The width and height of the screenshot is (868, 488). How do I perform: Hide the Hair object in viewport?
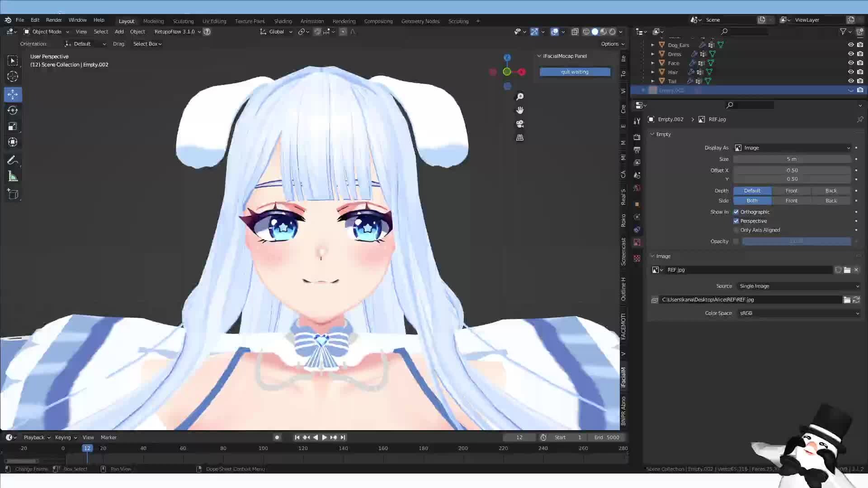[850, 72]
